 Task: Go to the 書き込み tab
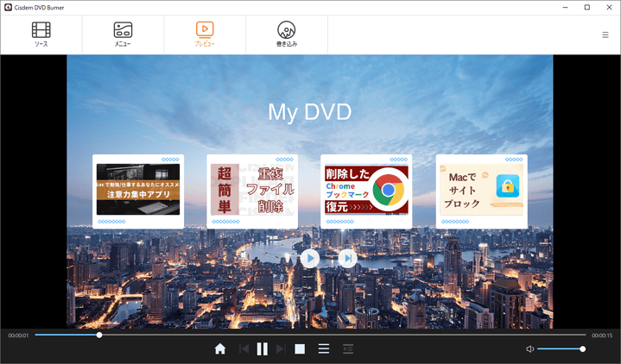click(x=286, y=35)
